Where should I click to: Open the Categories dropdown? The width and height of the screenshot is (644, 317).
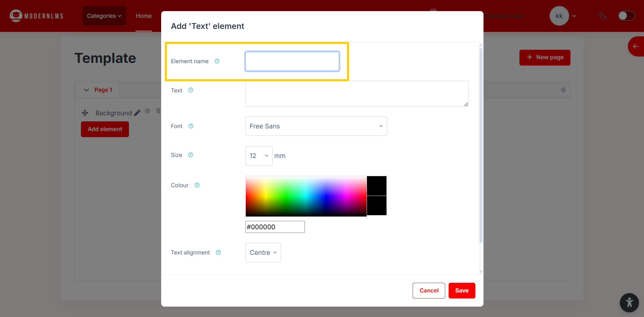(x=104, y=16)
